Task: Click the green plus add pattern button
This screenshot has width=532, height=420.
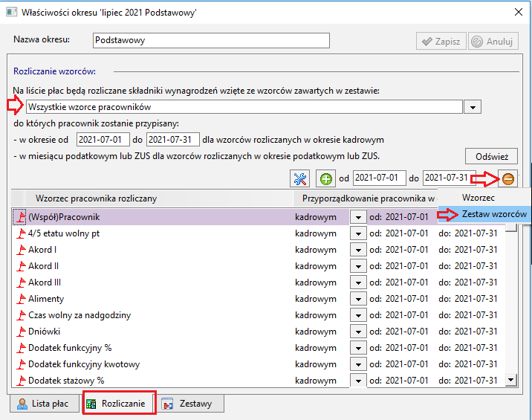Action: 325,178
